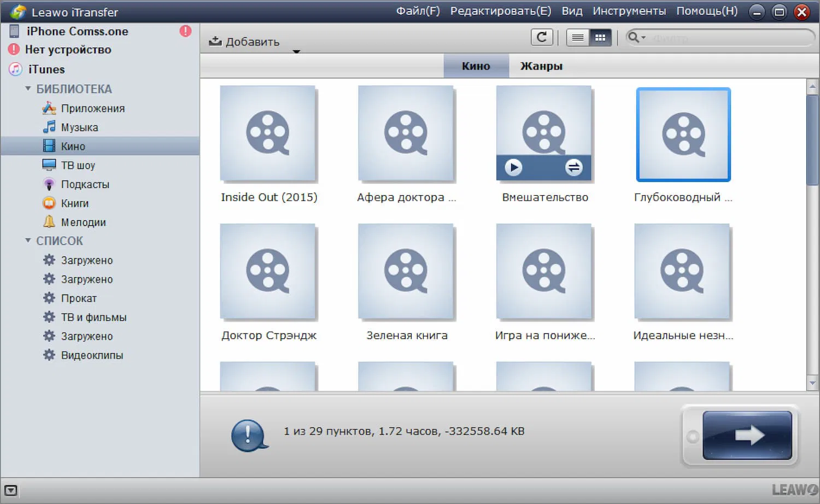Click the magnifier search icon

click(634, 37)
